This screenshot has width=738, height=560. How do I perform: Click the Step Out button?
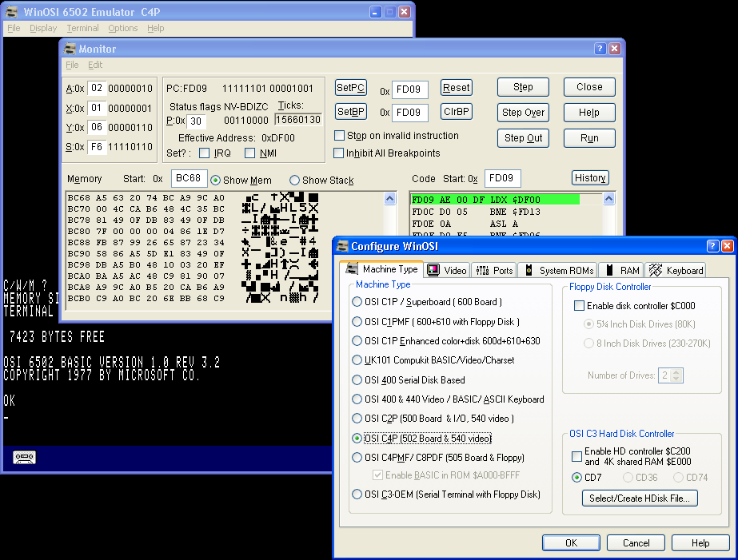(x=524, y=137)
